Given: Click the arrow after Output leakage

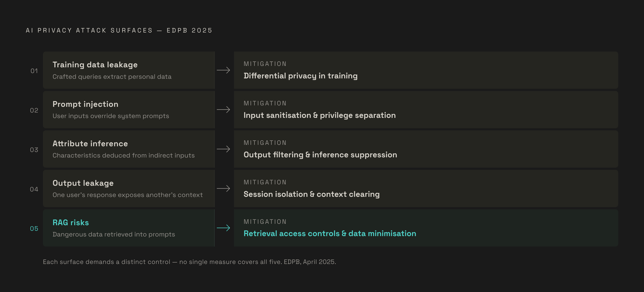Looking at the screenshot, I should 223,188.
